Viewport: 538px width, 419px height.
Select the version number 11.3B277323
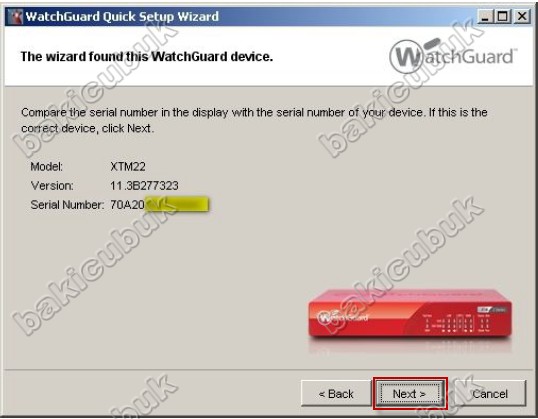click(x=144, y=186)
